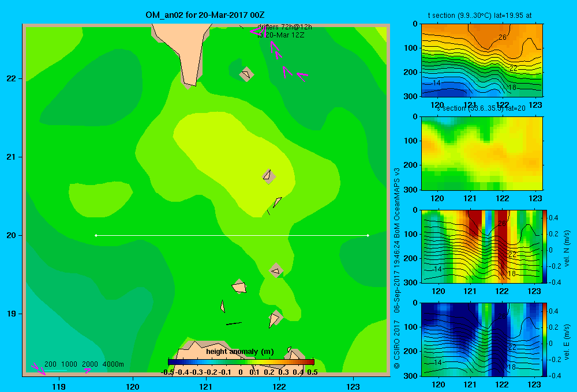The width and height of the screenshot is (577, 392).
Task: Click the large peninsula landmass at the map's top
Action: 186,51
